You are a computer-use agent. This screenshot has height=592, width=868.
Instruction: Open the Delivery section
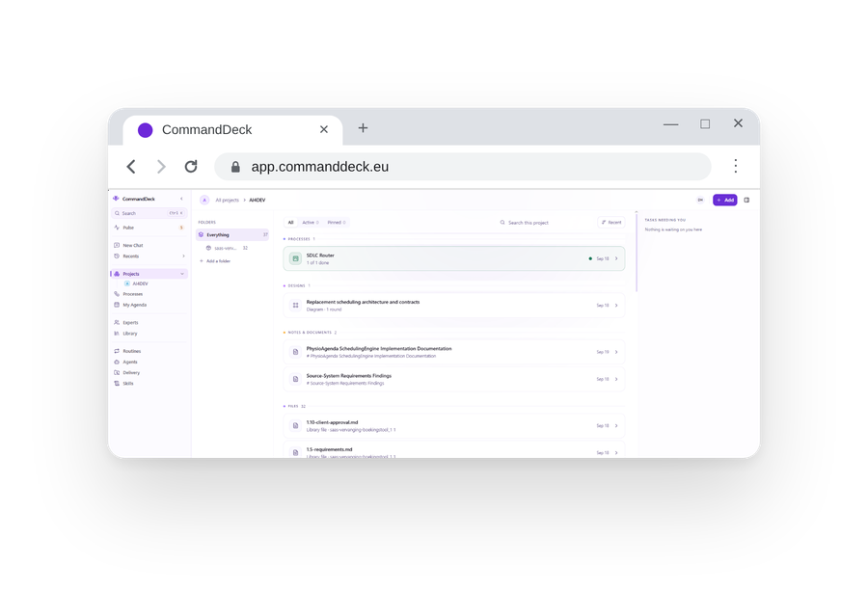click(149, 373)
